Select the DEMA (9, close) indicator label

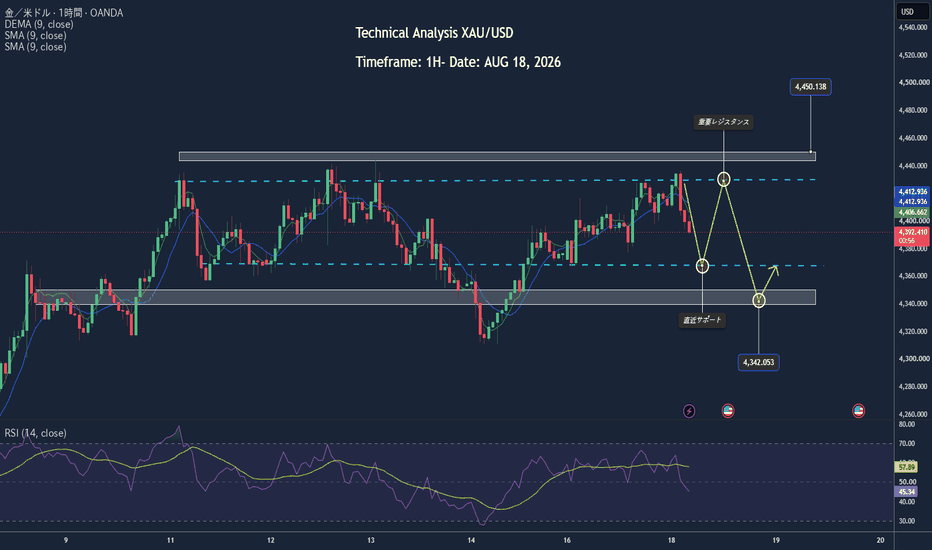pyautogui.click(x=39, y=24)
